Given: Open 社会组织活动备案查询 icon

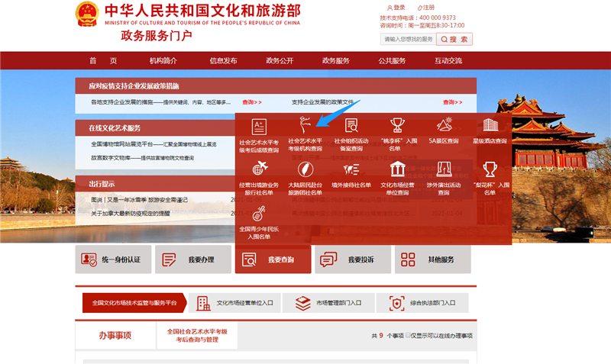Looking at the screenshot, I should [x=351, y=125].
